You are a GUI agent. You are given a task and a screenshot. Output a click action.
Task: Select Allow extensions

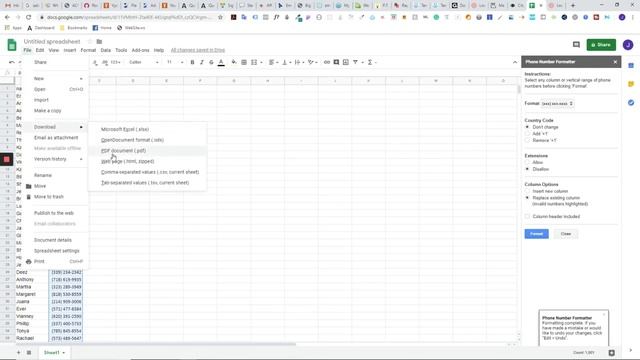[527, 162]
